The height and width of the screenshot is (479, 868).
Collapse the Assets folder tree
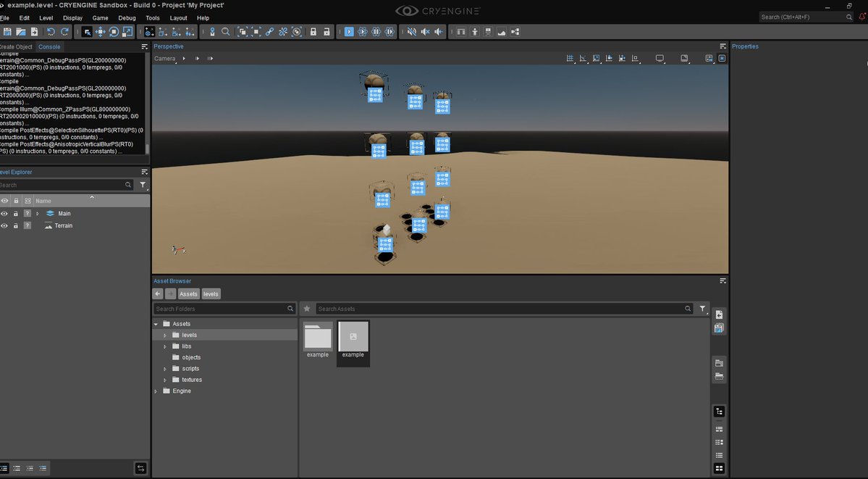tap(156, 324)
